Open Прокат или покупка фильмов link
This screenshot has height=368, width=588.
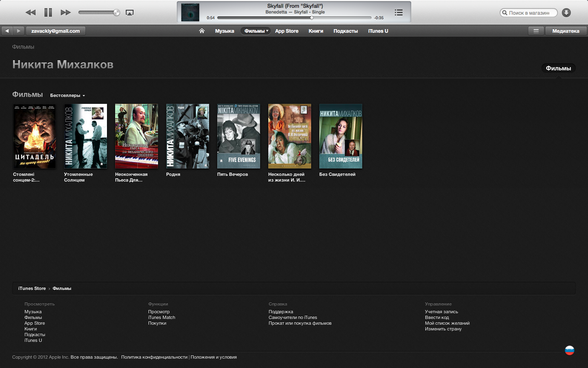pos(300,323)
